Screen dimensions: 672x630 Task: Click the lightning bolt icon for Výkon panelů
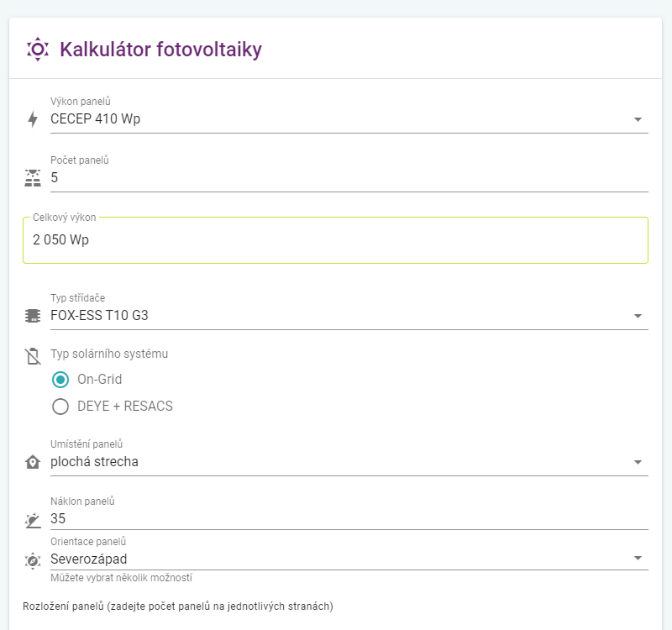[x=33, y=119]
